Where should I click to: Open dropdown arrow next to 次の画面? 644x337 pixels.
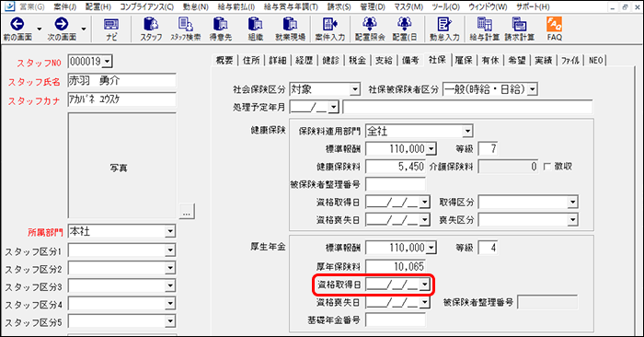(84, 29)
